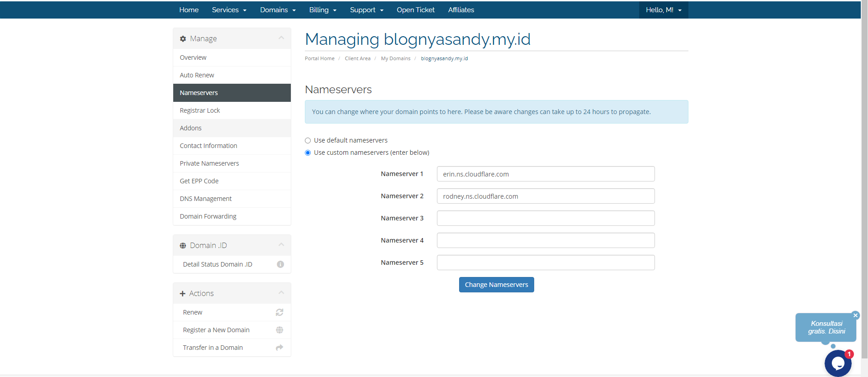Click the gear icon beside Manage heading
The width and height of the screenshot is (868, 377).
click(x=183, y=39)
